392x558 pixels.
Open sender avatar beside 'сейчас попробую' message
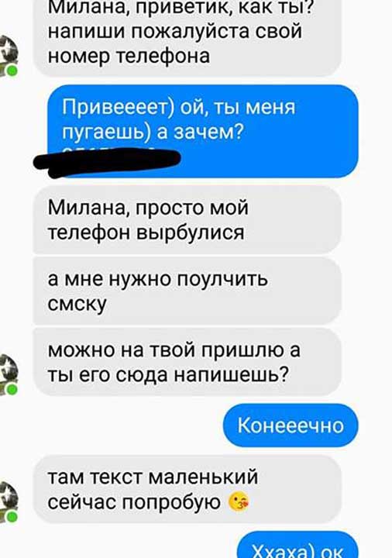tap(8, 501)
